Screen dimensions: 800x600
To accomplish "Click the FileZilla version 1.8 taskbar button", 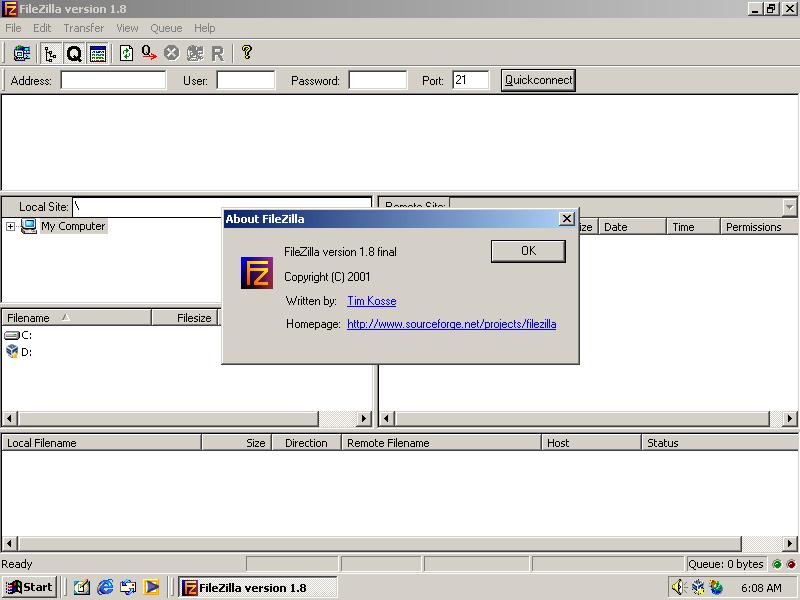I will [x=258, y=588].
